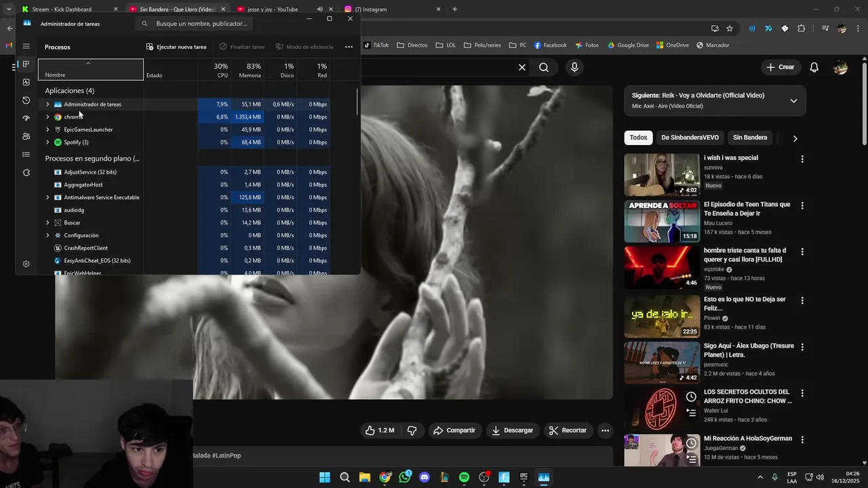This screenshot has width=868, height=488.
Task: Open YouTube account avatar menu
Action: pos(840,67)
